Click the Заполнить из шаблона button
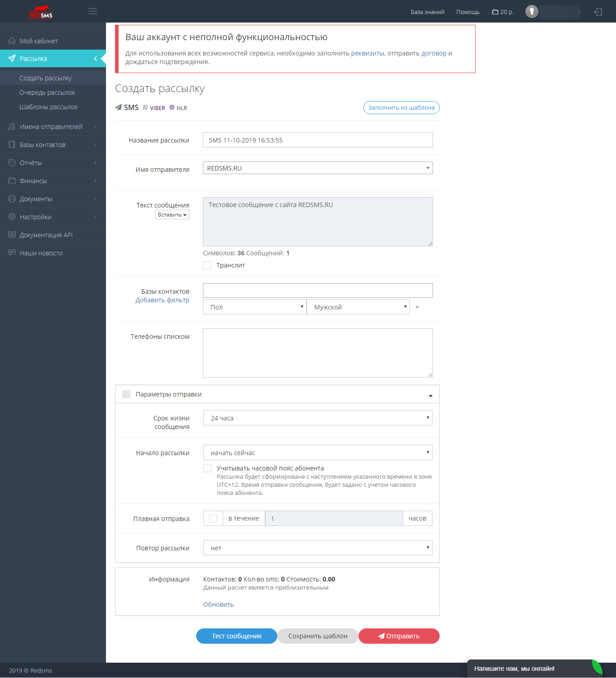616x678 pixels. click(401, 107)
